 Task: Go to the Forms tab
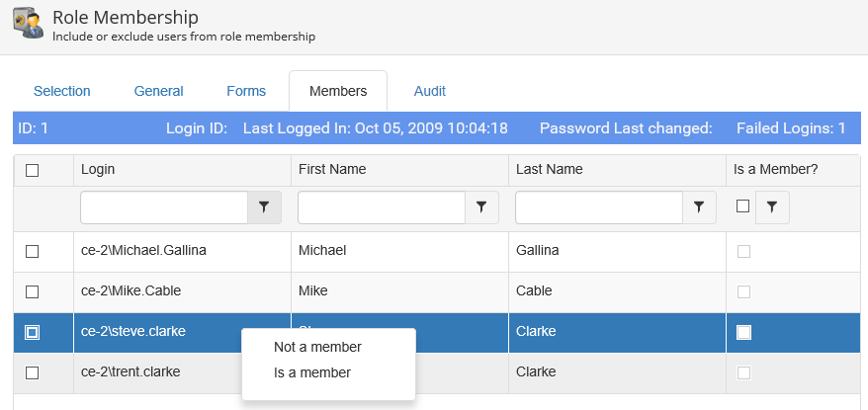246,91
